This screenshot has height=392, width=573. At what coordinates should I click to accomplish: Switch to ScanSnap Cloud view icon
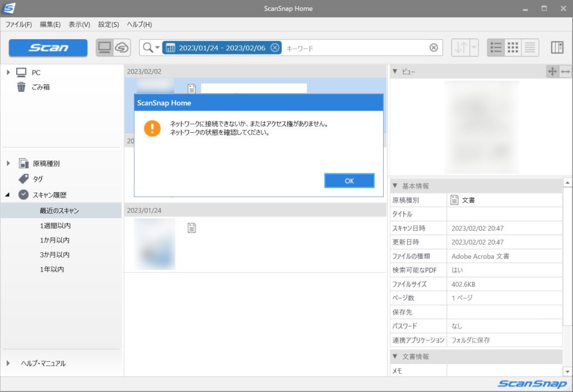[x=122, y=48]
